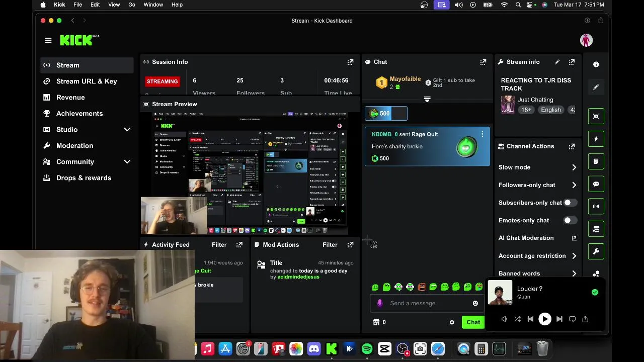The width and height of the screenshot is (644, 362).
Task: Click the 18+ tag in Stream info
Action: [x=526, y=110]
